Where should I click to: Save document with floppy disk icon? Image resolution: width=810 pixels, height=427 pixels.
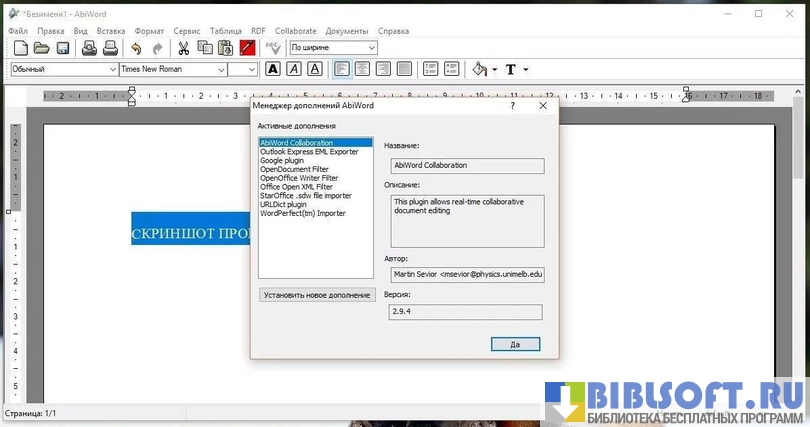(x=62, y=48)
